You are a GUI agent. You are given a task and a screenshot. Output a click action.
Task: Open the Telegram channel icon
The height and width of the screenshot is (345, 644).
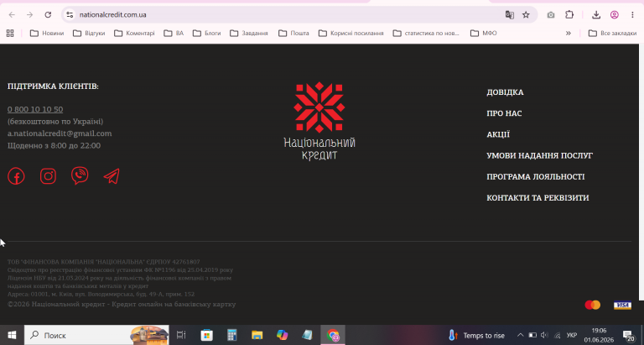112,176
